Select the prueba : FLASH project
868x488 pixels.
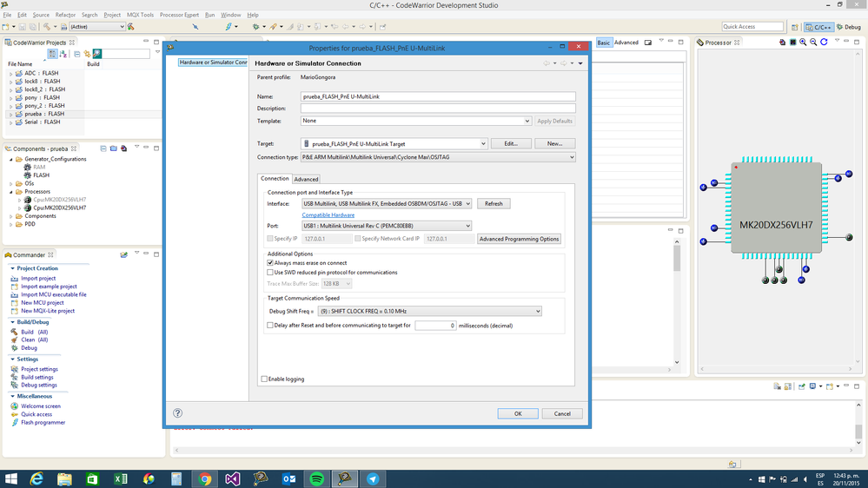44,114
